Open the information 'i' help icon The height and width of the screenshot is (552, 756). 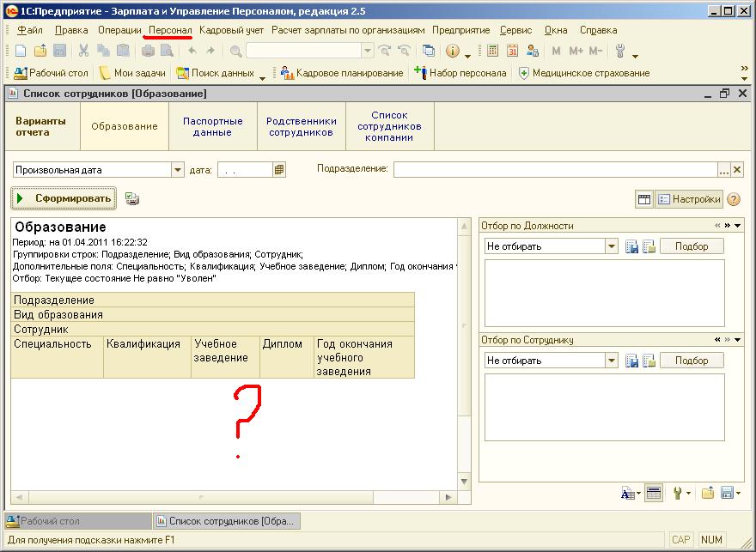pos(452,51)
